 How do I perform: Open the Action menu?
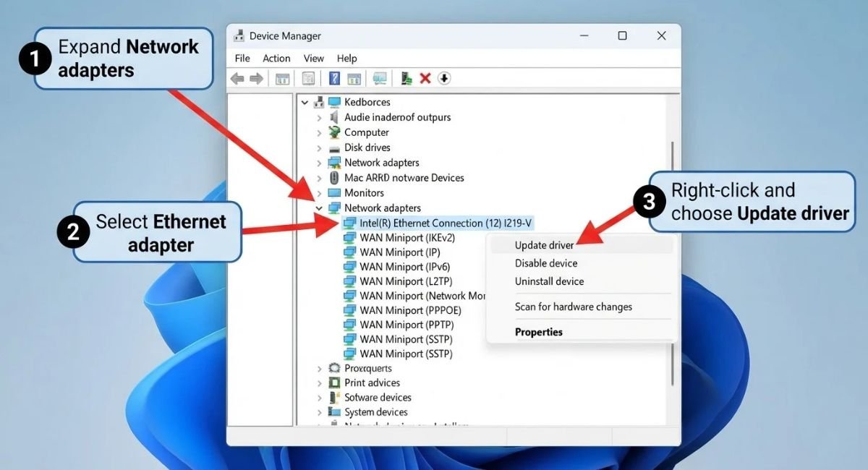[276, 58]
